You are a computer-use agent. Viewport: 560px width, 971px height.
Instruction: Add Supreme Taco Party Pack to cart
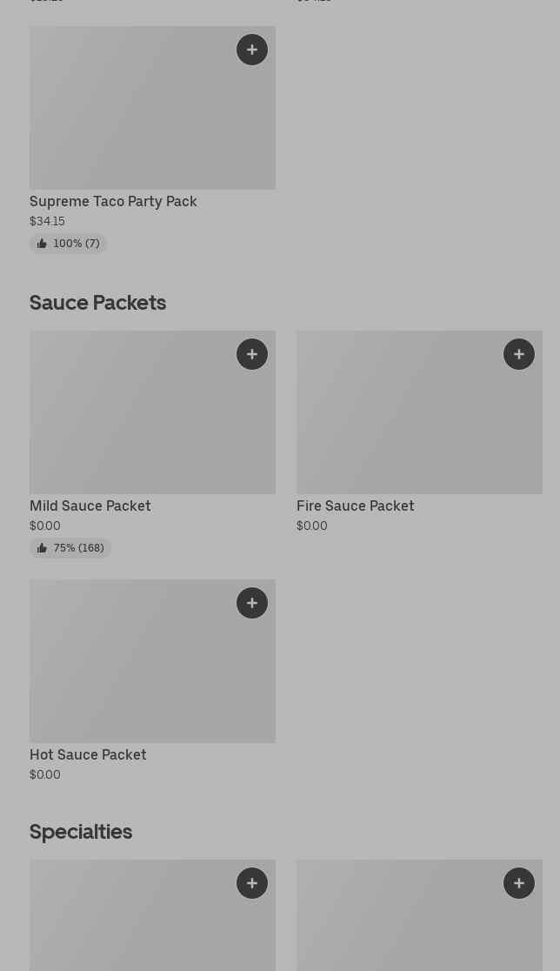tap(252, 50)
